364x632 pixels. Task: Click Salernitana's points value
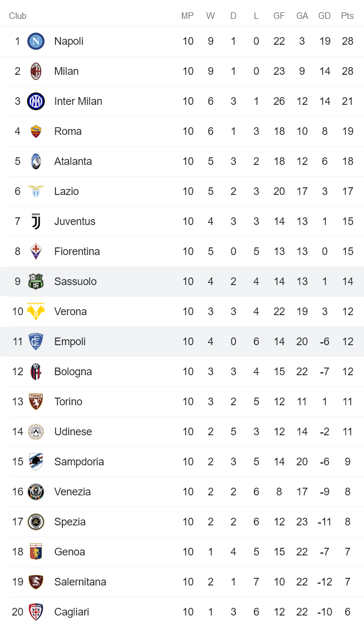pyautogui.click(x=348, y=582)
